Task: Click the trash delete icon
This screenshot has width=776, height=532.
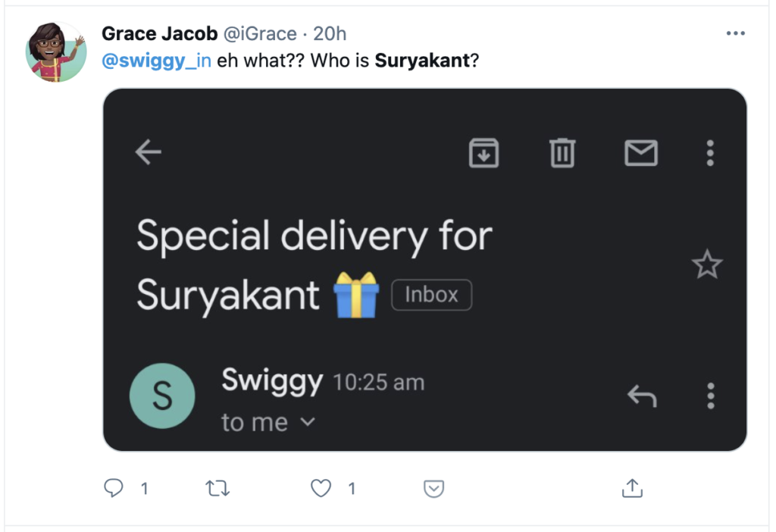Action: pyautogui.click(x=562, y=153)
